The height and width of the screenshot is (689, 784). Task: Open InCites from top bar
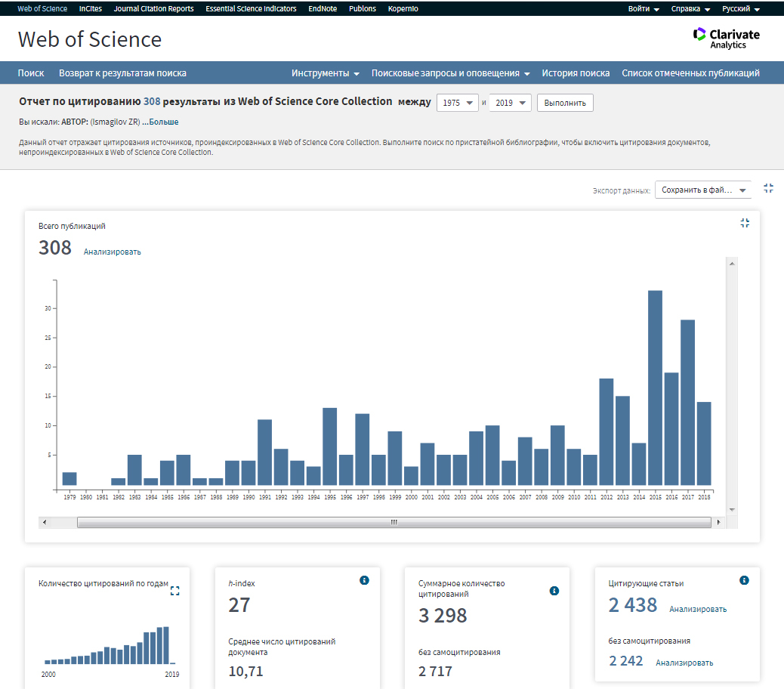point(91,9)
